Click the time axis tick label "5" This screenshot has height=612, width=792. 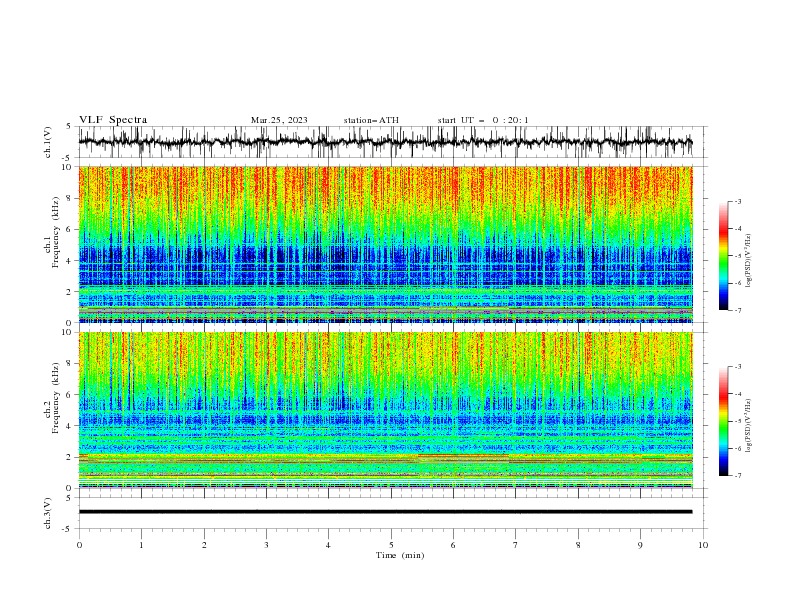click(391, 545)
